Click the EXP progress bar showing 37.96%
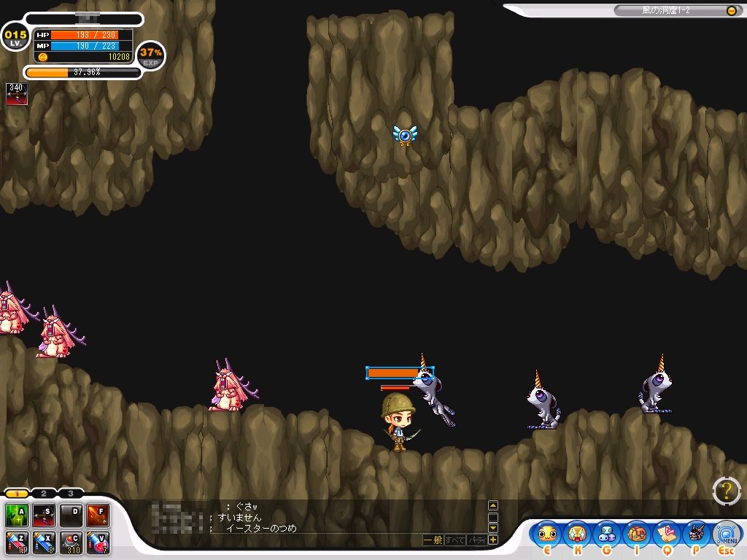Image resolution: width=747 pixels, height=560 pixels. [83, 72]
